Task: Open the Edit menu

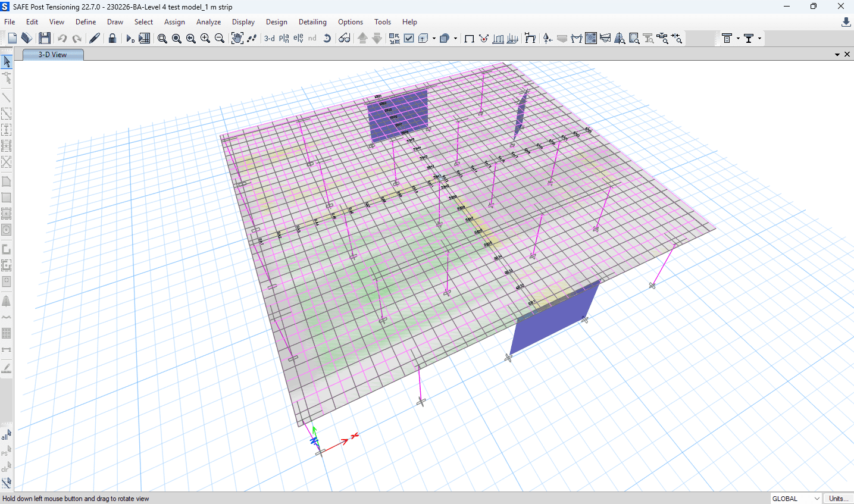Action: click(x=32, y=22)
